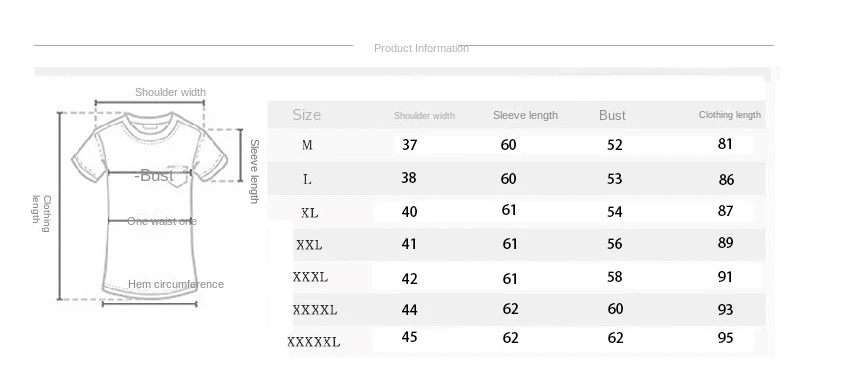The height and width of the screenshot is (392, 863).
Task: Click the Product Information heading
Action: click(422, 48)
